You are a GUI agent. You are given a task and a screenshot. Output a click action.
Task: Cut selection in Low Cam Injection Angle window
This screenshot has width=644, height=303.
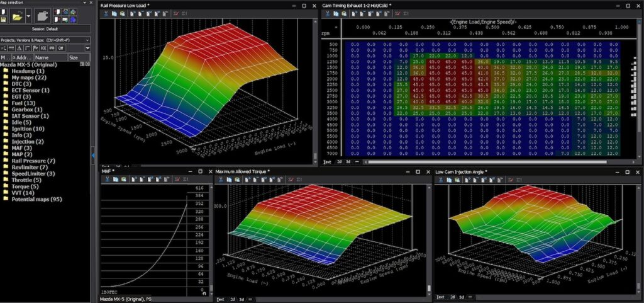440,180
